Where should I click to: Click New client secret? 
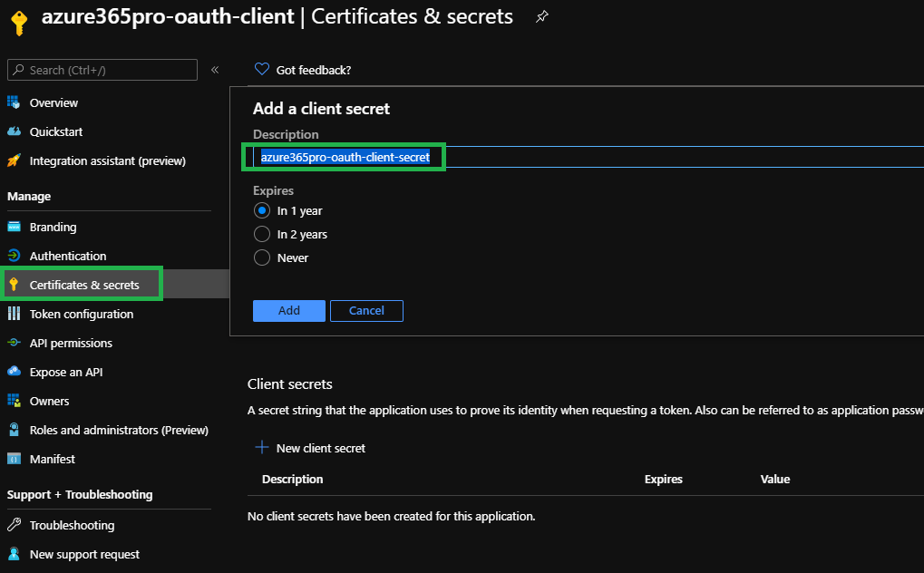point(321,448)
